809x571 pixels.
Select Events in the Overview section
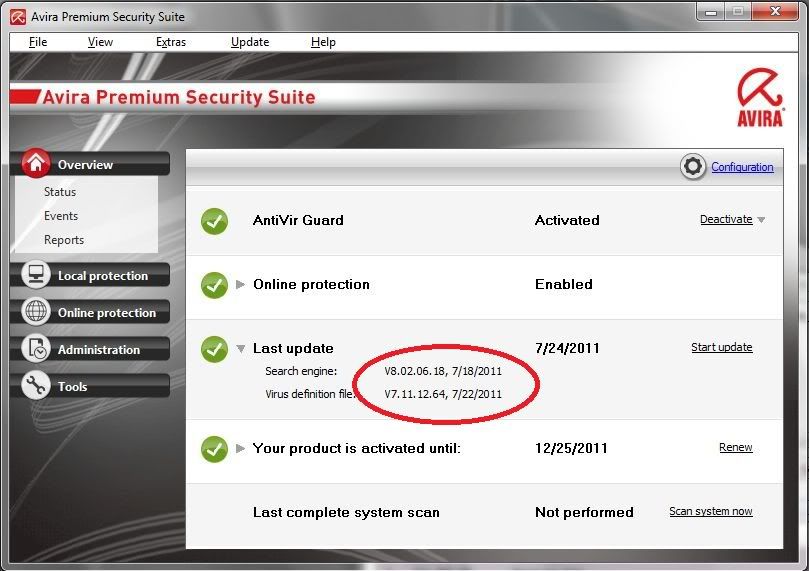click(x=61, y=216)
